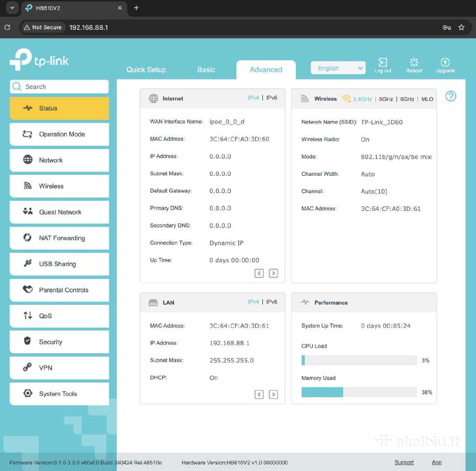Switch to the Quick Setup tab
The image size is (476, 471).
click(146, 70)
